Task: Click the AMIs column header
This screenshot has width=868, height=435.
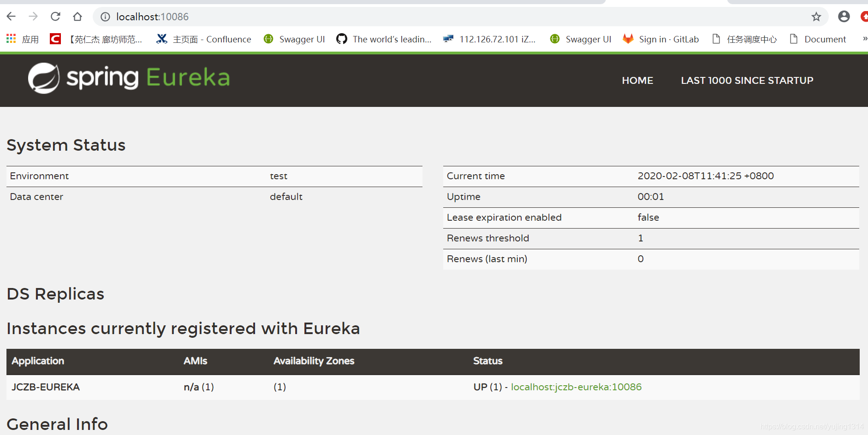Action: tap(196, 361)
